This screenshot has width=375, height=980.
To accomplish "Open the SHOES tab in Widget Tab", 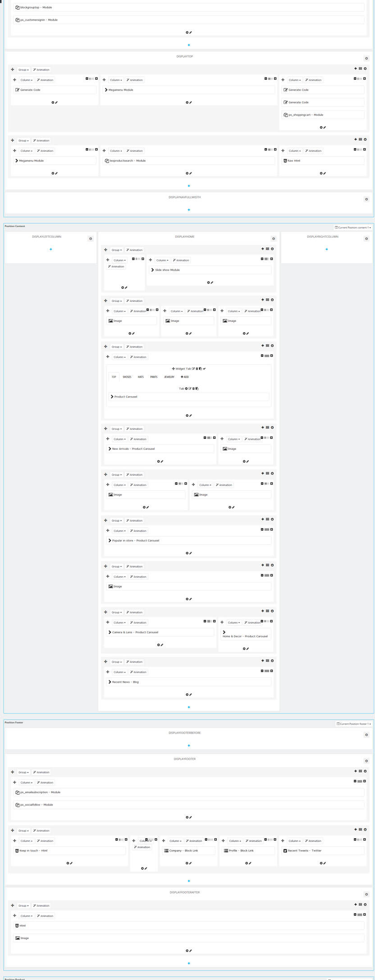I will click(127, 377).
